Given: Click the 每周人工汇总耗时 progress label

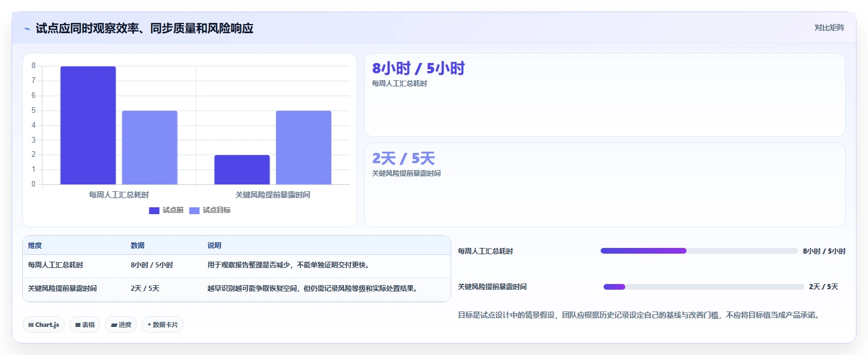Looking at the screenshot, I should pyautogui.click(x=486, y=251).
